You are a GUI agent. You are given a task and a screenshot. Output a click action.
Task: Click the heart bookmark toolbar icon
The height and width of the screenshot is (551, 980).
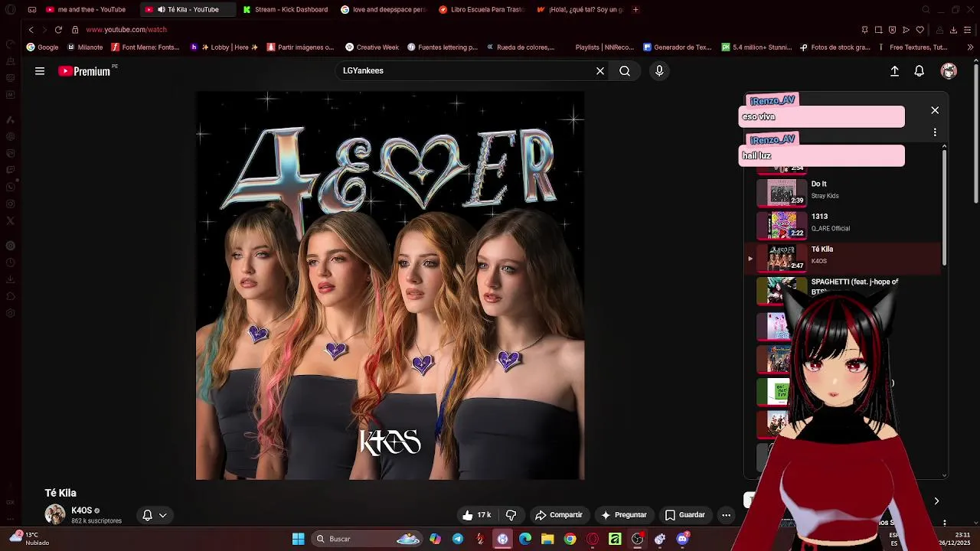tap(920, 30)
